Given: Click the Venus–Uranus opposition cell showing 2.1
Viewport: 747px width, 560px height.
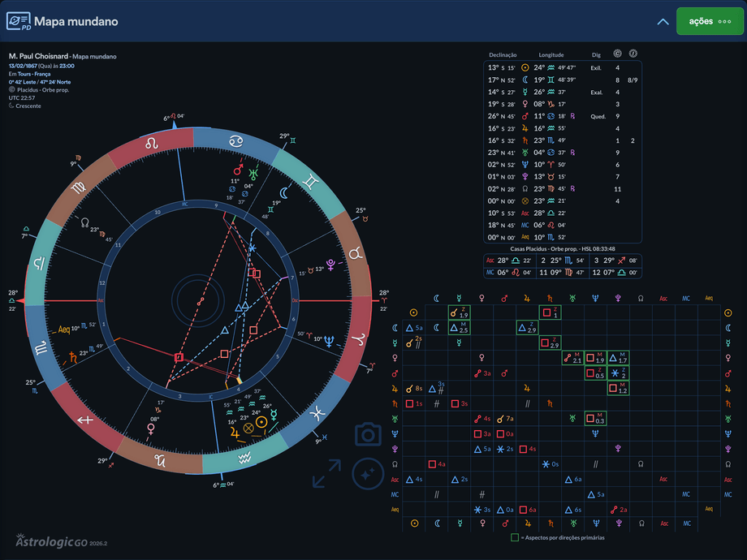Looking at the screenshot, I should pyautogui.click(x=573, y=358).
